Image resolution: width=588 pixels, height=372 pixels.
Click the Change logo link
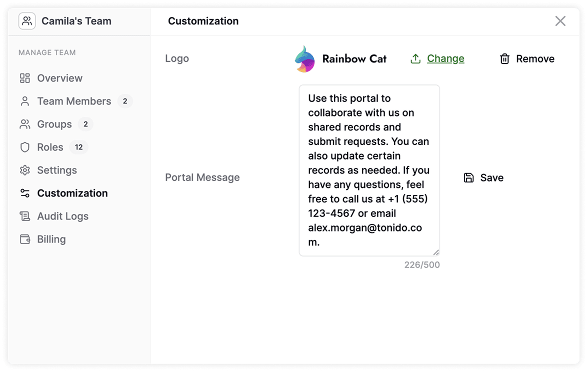pos(445,58)
